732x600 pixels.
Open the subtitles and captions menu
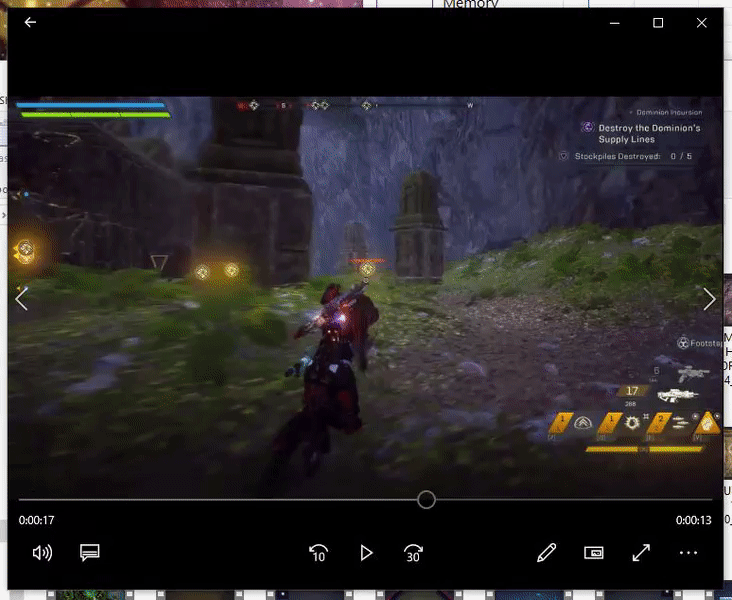[90, 552]
